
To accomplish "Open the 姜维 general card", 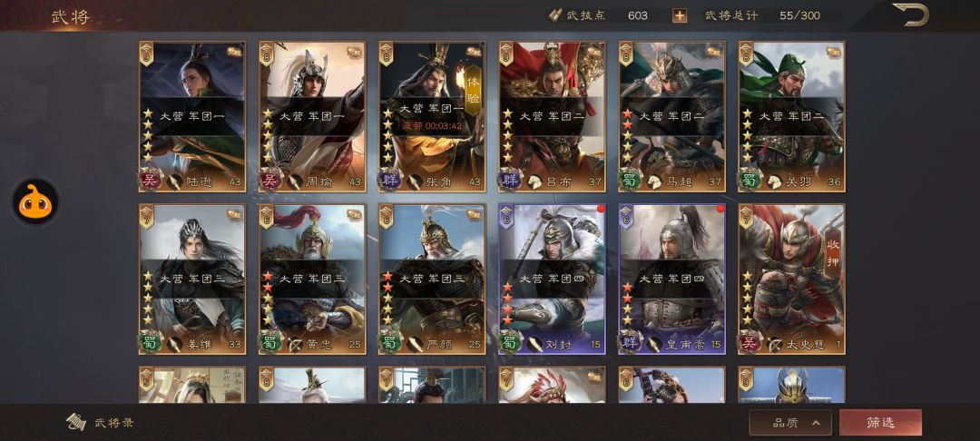I will [x=192, y=279].
